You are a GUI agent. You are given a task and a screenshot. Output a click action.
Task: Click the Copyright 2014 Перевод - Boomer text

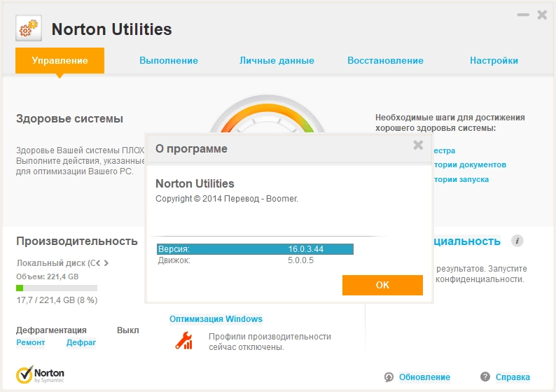tap(227, 199)
